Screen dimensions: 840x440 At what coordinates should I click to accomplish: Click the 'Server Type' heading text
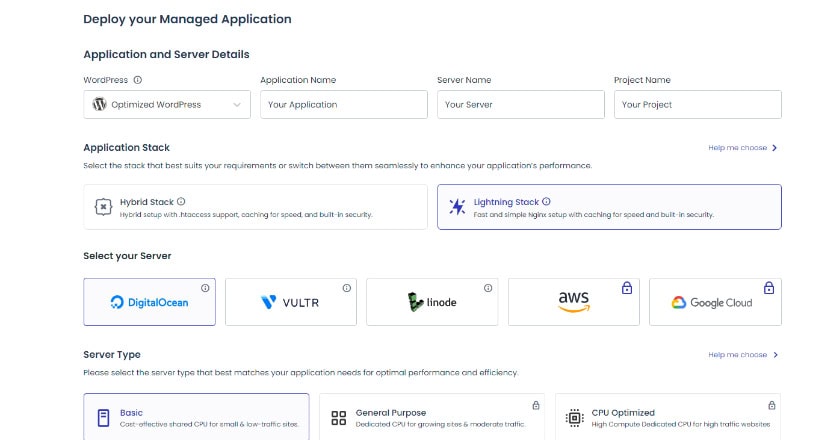point(112,354)
